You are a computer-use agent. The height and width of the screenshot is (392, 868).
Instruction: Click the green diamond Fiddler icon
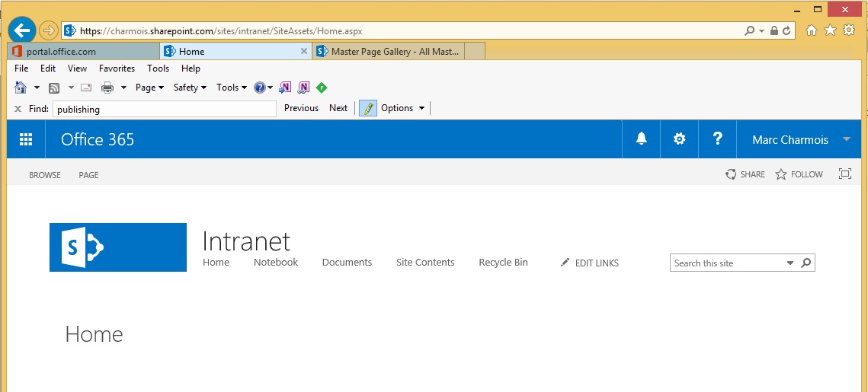point(322,88)
